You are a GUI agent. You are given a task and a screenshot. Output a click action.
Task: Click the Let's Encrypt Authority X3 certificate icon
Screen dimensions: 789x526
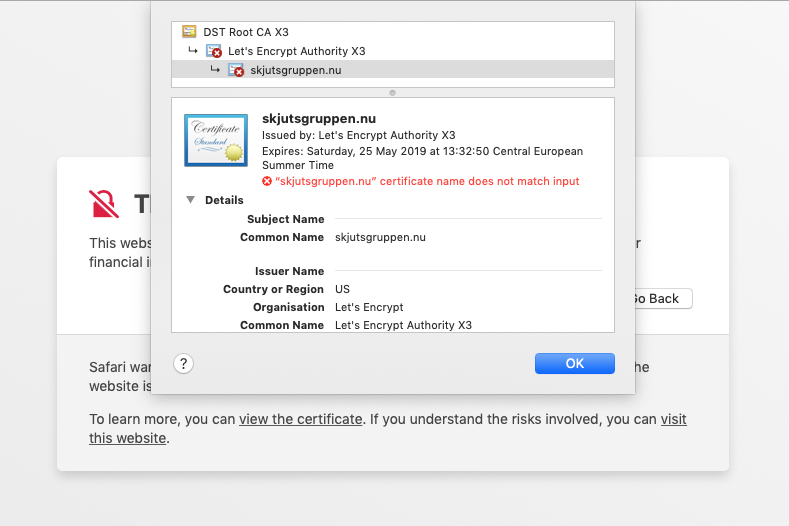(214, 51)
